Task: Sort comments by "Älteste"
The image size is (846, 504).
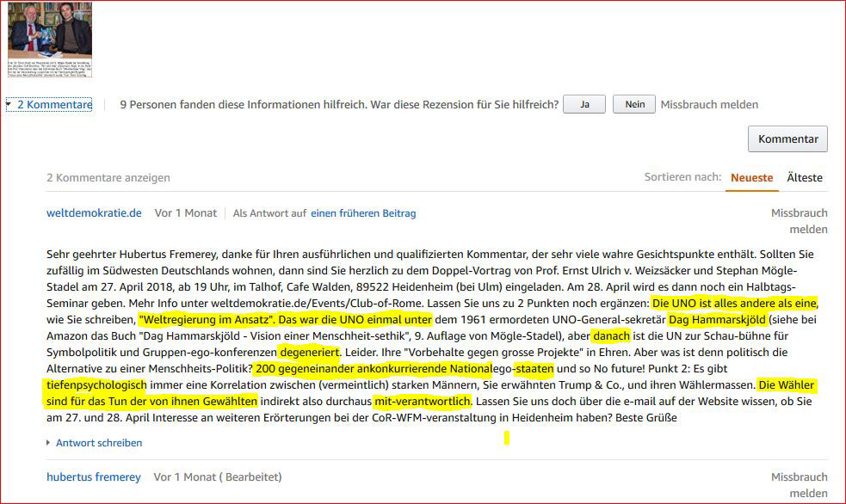Action: (x=805, y=177)
